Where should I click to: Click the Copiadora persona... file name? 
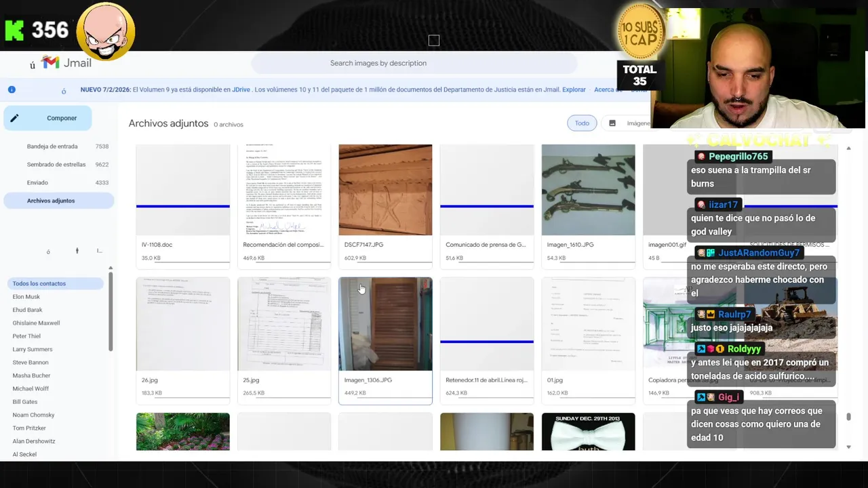tap(683, 380)
